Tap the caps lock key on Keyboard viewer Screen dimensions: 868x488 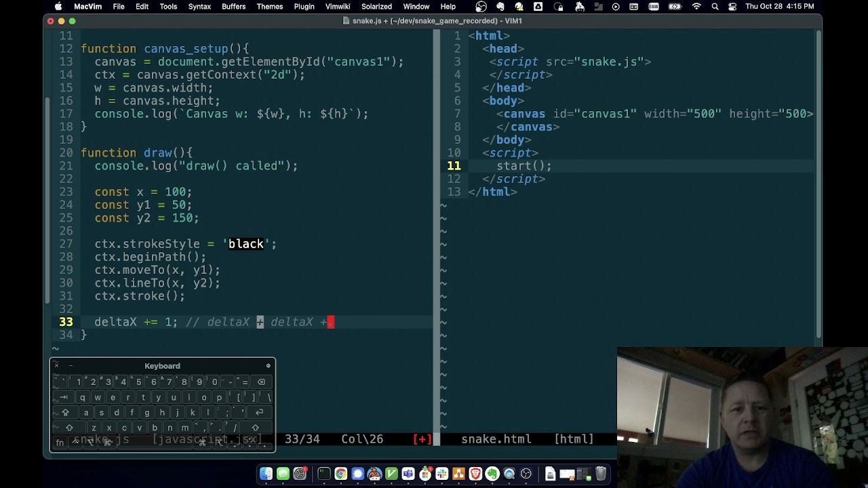pyautogui.click(x=65, y=412)
